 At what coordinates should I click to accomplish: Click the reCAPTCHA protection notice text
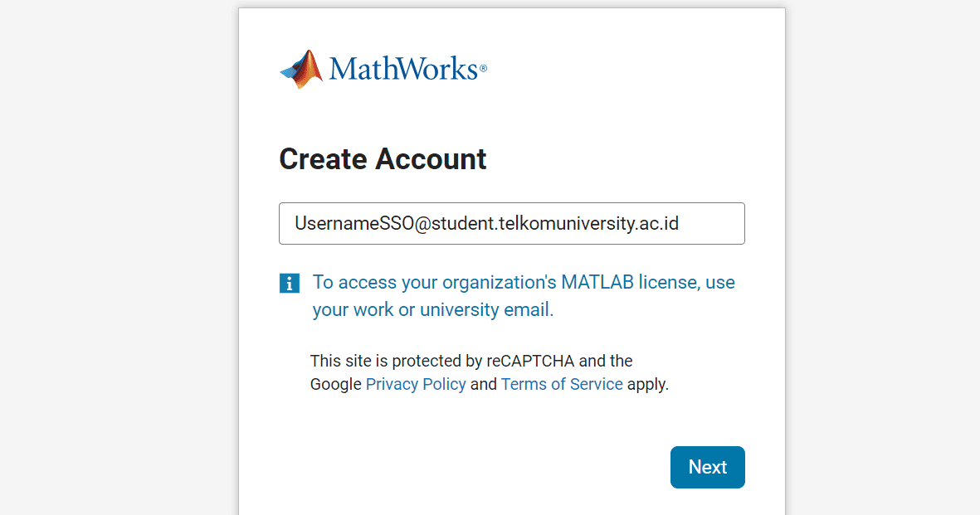[x=490, y=372]
